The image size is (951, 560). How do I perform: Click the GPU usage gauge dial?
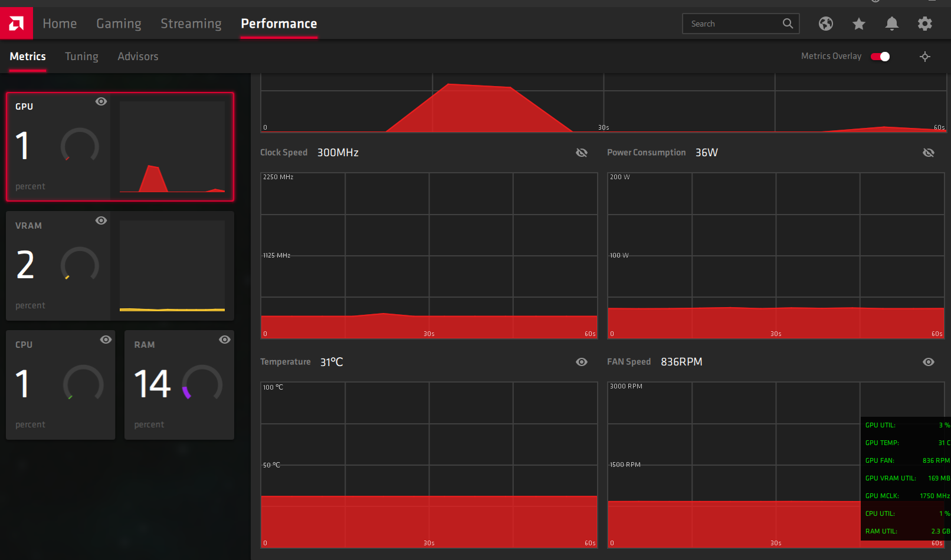[80, 146]
